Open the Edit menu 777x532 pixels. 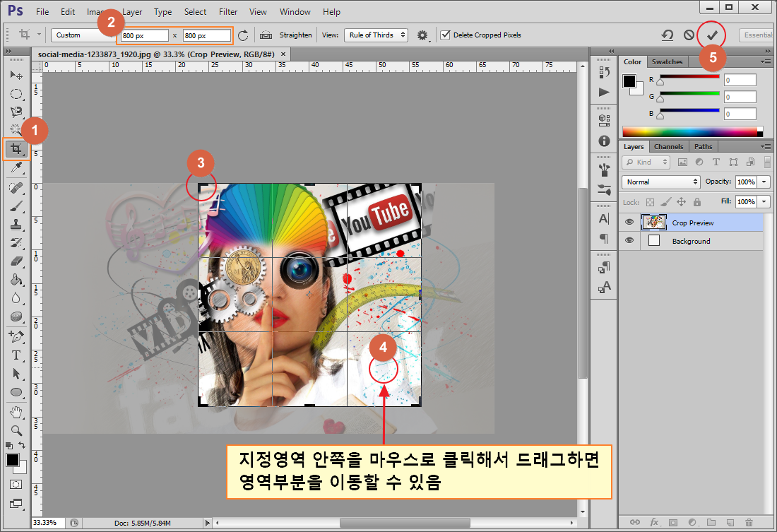coord(68,12)
